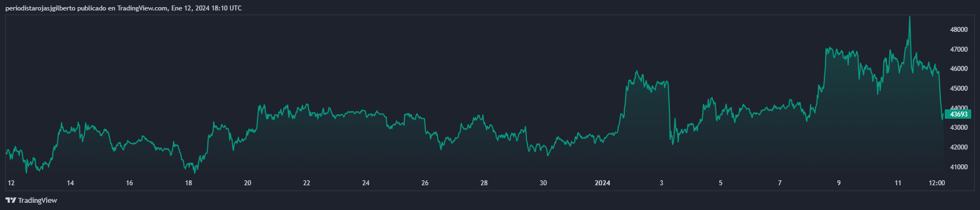Image resolution: width=980 pixels, height=210 pixels.
Task: Click date label 3 on time axis
Action: pyautogui.click(x=662, y=183)
